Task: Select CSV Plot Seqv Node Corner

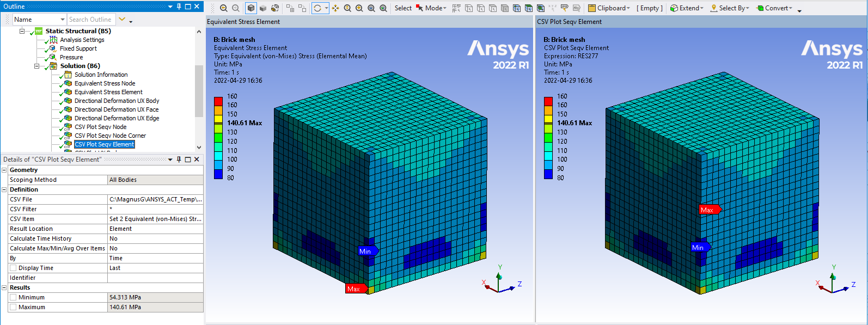Action: click(x=110, y=136)
